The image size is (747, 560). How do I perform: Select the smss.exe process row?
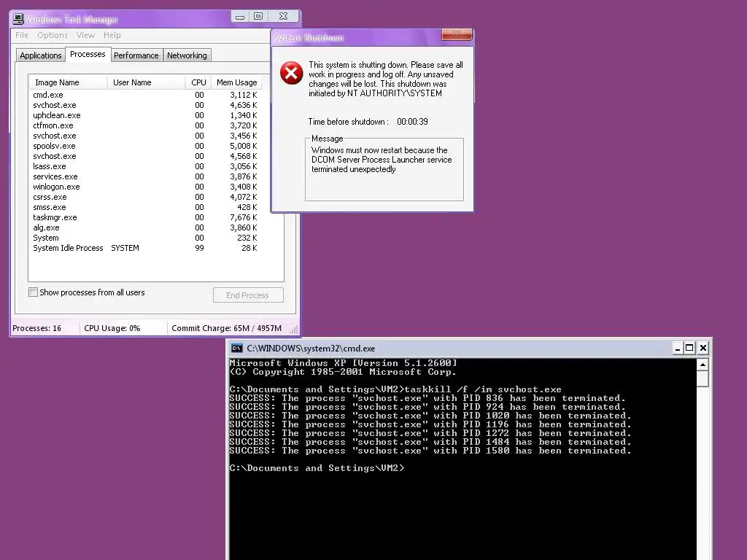point(145,207)
